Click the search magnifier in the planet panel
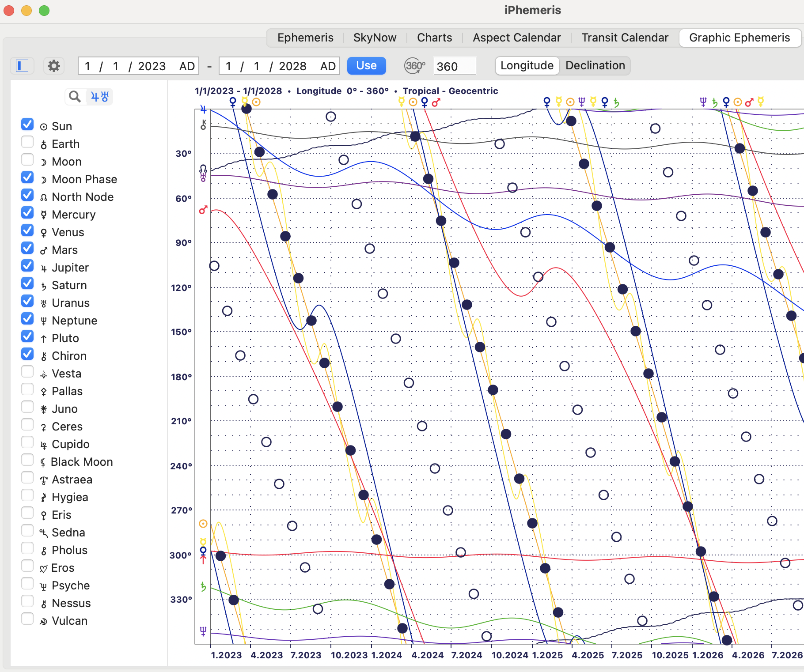This screenshot has height=672, width=804. (74, 97)
